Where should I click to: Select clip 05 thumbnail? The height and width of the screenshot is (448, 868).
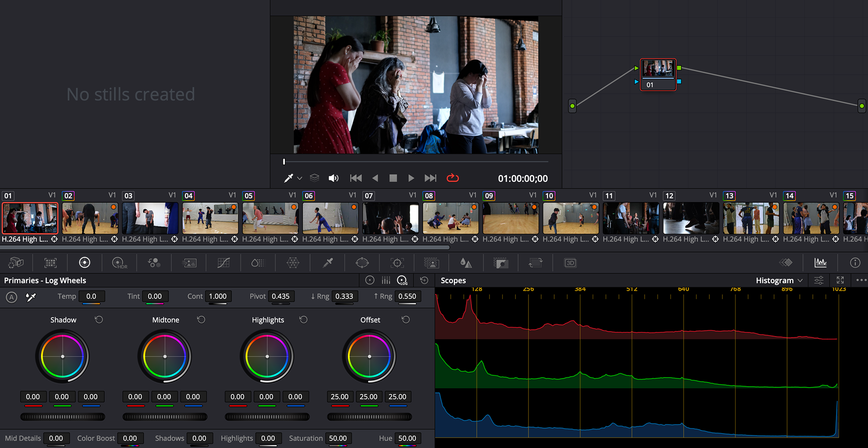(270, 218)
